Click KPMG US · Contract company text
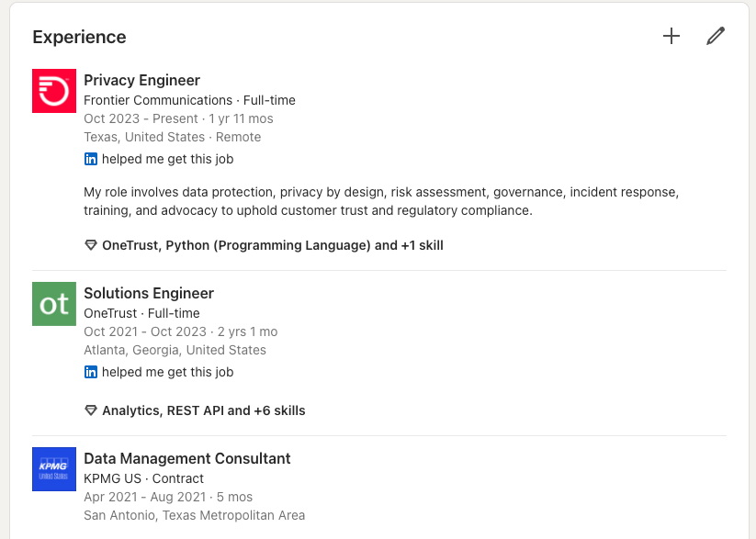The image size is (756, 539). (143, 478)
